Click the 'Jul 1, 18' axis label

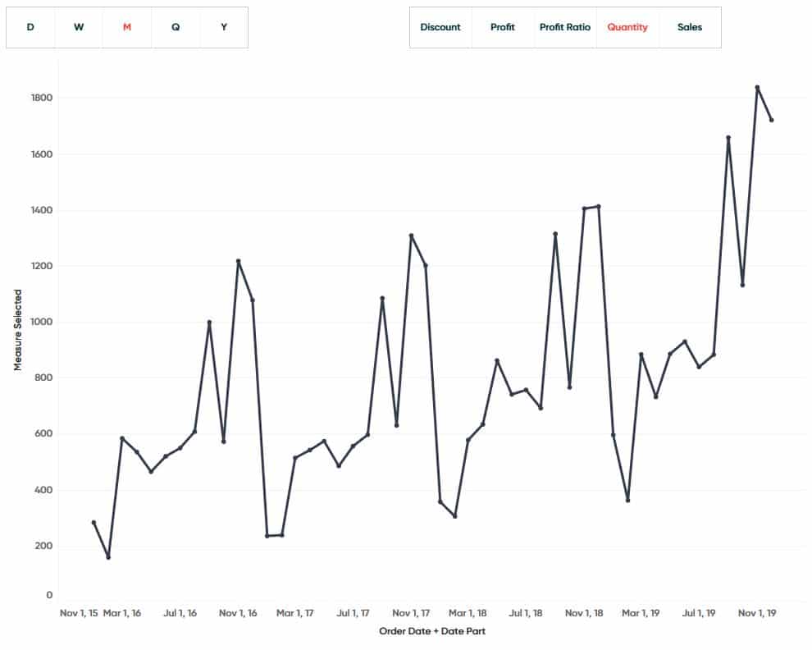click(526, 613)
